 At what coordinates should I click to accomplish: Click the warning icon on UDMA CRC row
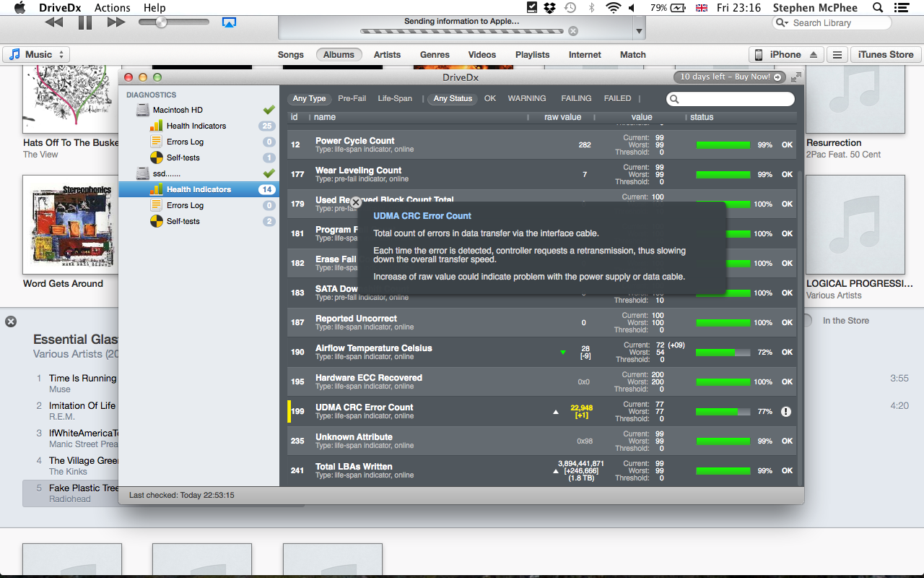coord(786,411)
